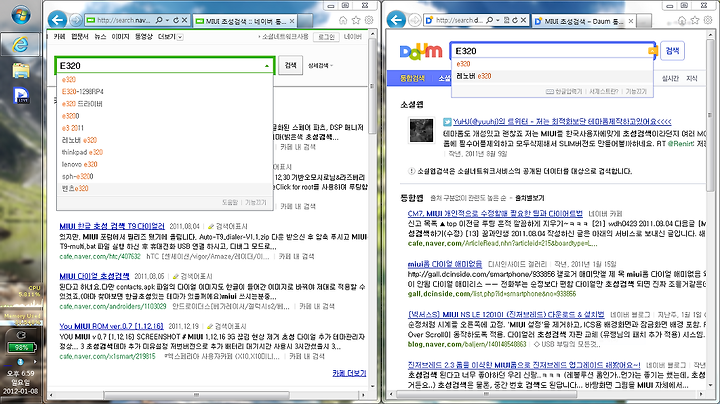Open Tools gear in the Naver window

369,20
